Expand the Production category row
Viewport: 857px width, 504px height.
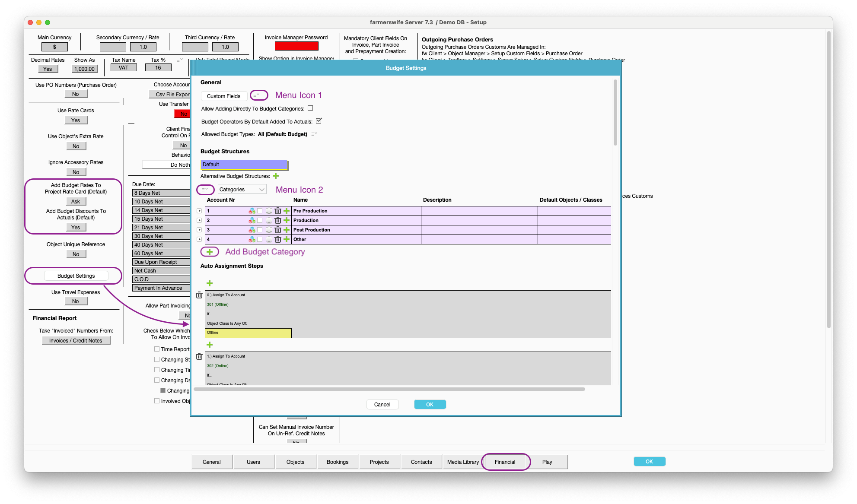point(199,221)
